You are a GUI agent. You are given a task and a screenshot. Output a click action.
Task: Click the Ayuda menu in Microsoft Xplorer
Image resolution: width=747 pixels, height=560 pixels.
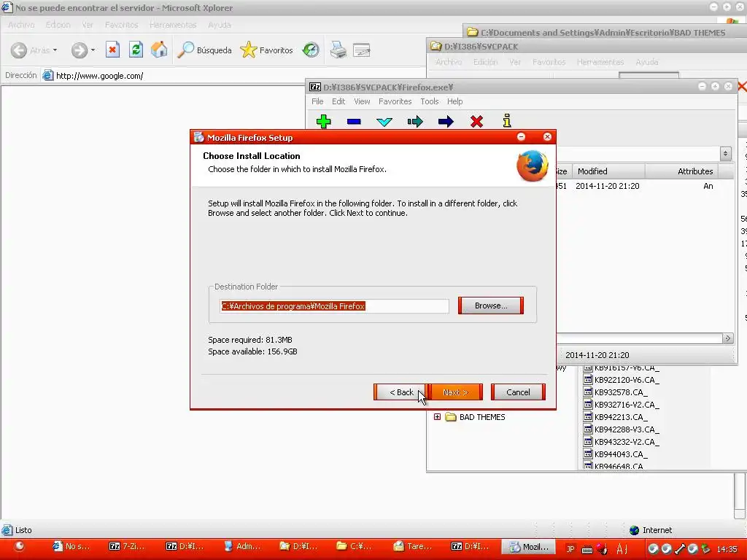pyautogui.click(x=219, y=25)
